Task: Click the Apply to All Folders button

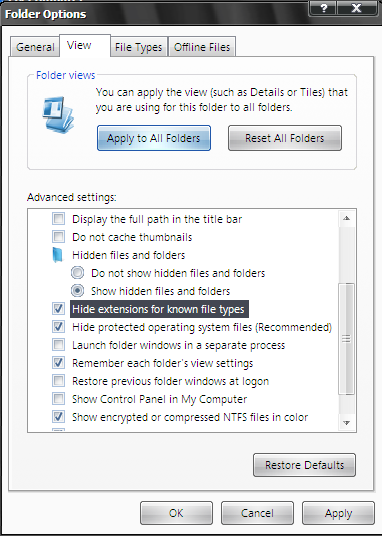Action: click(154, 138)
